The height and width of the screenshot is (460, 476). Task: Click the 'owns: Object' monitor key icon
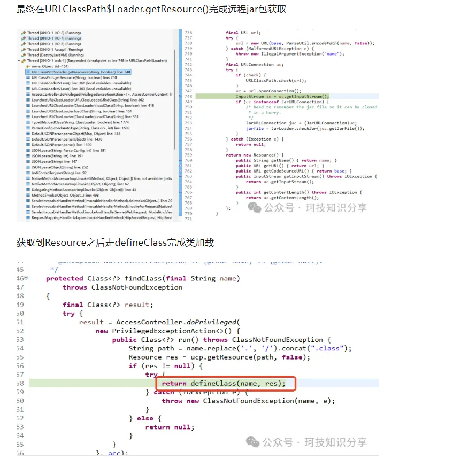tap(28, 66)
